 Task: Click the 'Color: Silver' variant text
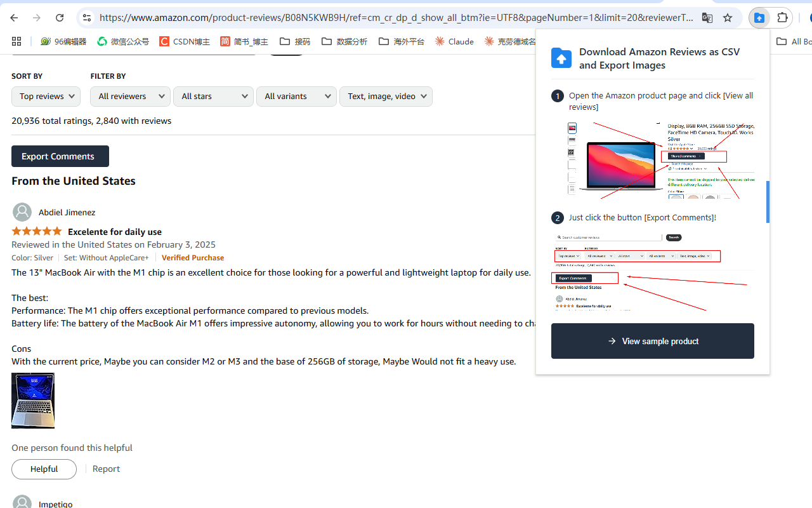[x=32, y=258]
